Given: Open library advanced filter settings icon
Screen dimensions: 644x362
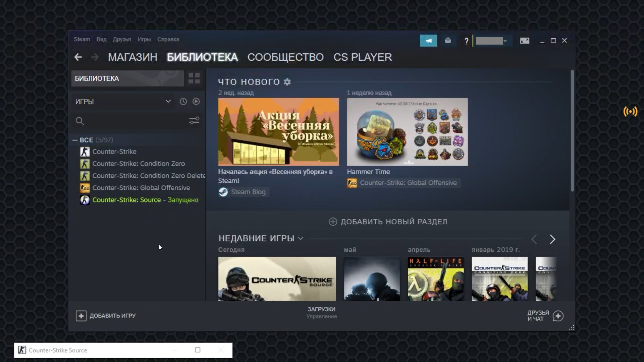Looking at the screenshot, I should [x=194, y=121].
